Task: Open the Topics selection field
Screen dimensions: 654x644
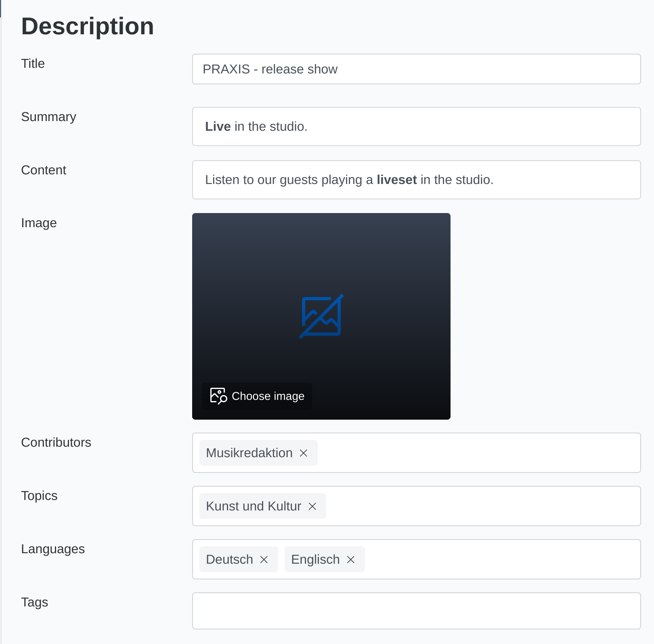Action: pyautogui.click(x=417, y=506)
